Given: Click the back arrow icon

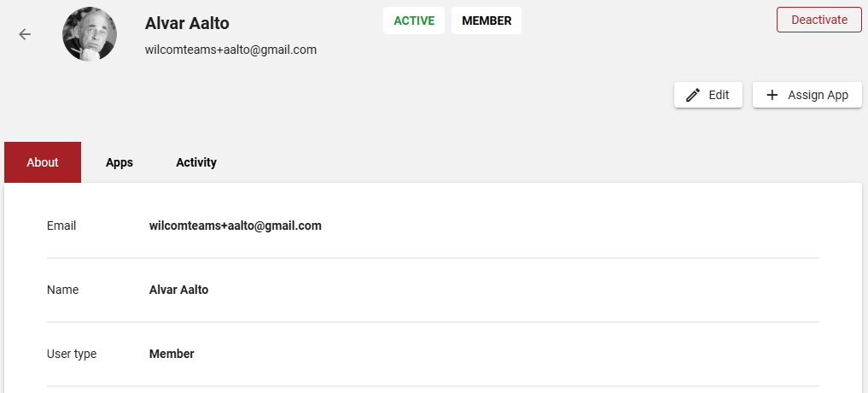Looking at the screenshot, I should tap(25, 34).
